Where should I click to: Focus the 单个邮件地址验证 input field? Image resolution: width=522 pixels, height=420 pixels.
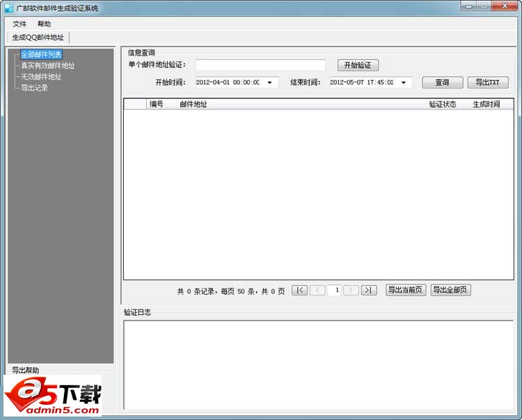click(261, 65)
